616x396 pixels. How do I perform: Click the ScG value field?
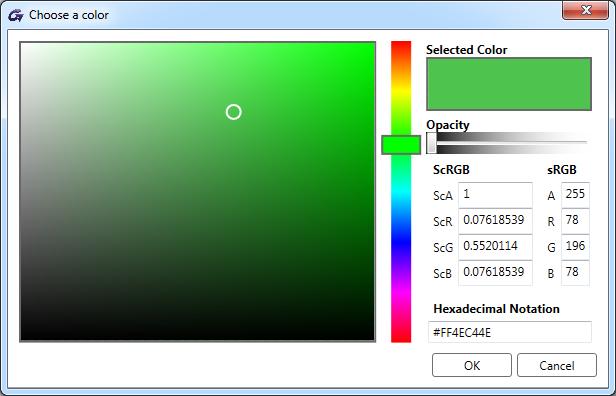[495, 247]
